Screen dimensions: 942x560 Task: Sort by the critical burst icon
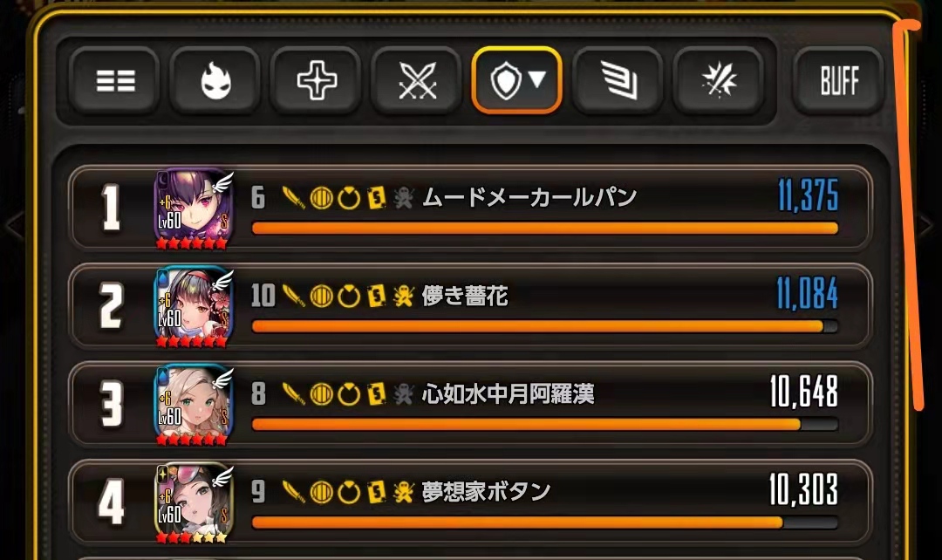[719, 80]
